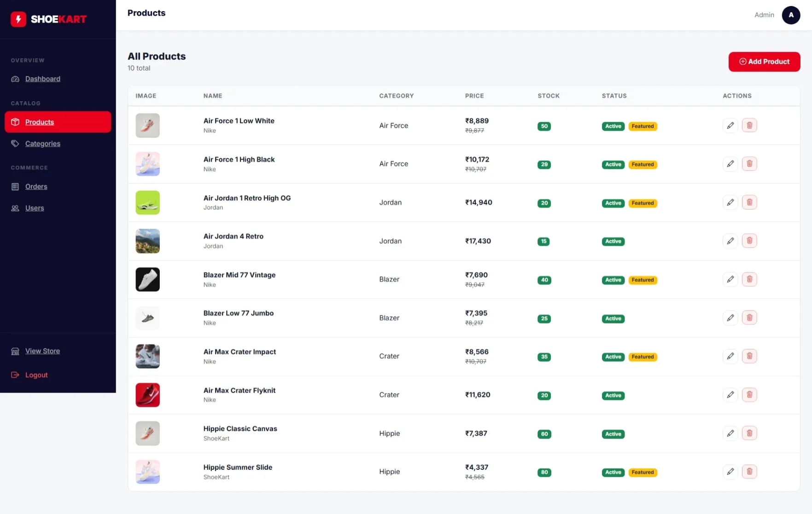Click the Products box icon in the sidebar
The height and width of the screenshot is (514, 812).
15,122
